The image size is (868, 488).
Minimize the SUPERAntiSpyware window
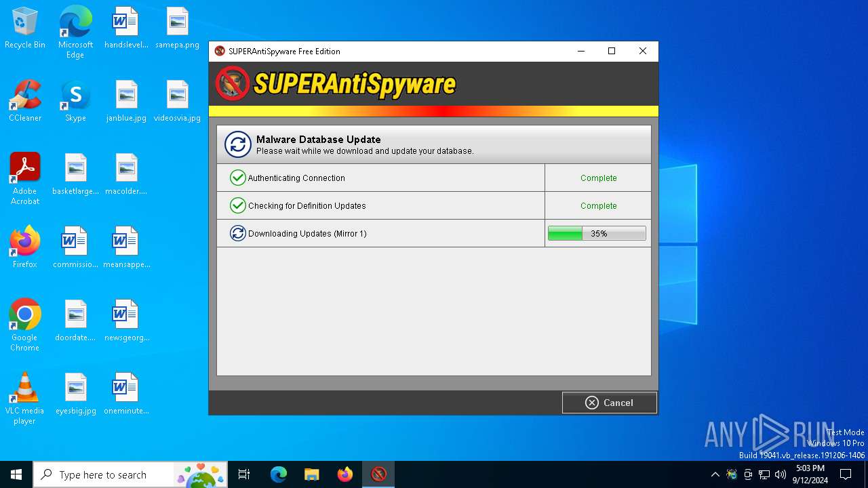click(x=581, y=51)
